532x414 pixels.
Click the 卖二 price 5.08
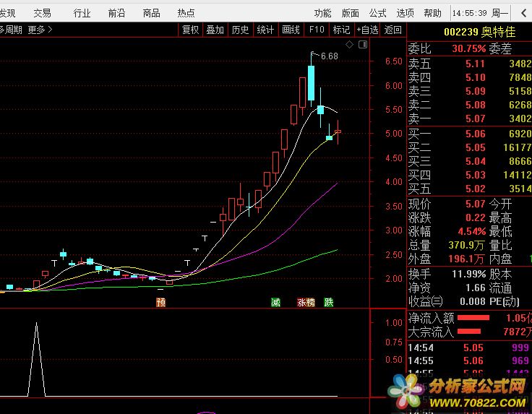tap(476, 105)
